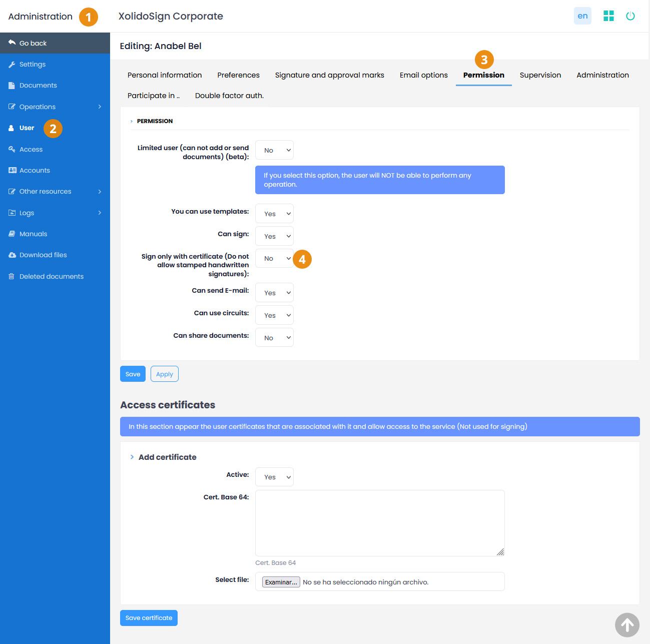
Task: Collapse the Add certificate section
Action: (163, 457)
